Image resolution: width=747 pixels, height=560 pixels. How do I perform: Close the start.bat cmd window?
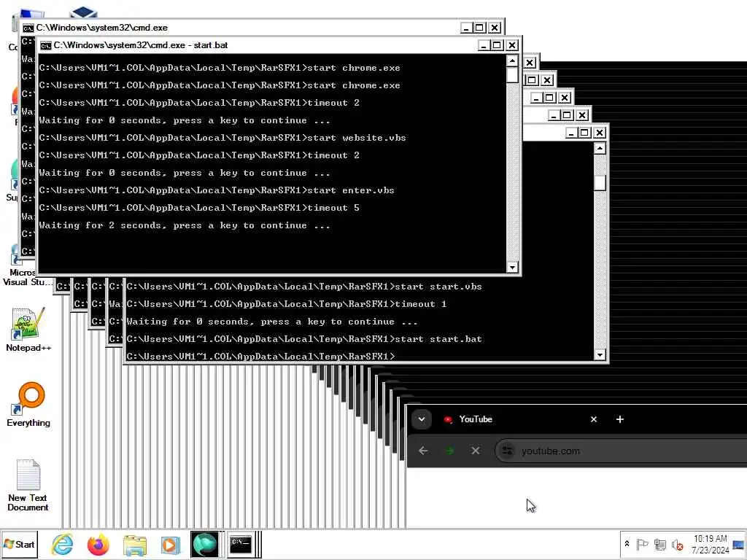512,45
